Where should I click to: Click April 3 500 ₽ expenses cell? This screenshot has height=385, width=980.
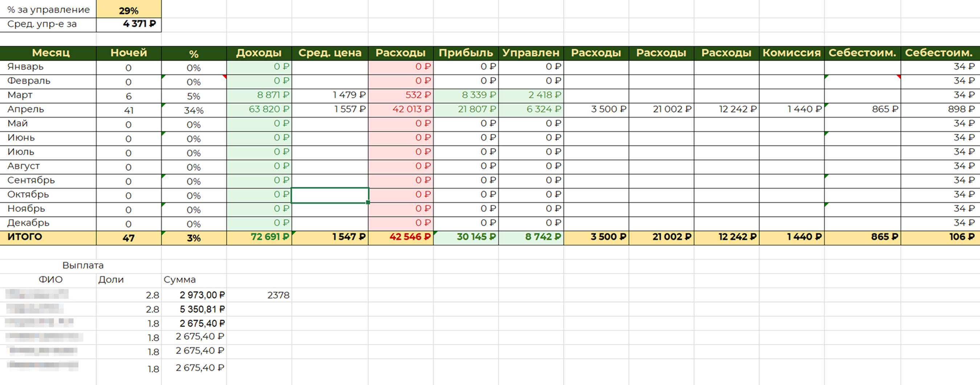pos(596,110)
